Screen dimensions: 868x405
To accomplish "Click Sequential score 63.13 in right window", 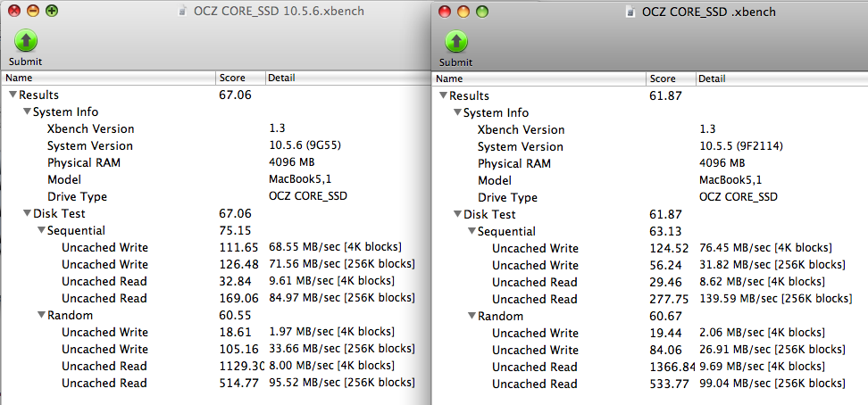I will point(666,231).
